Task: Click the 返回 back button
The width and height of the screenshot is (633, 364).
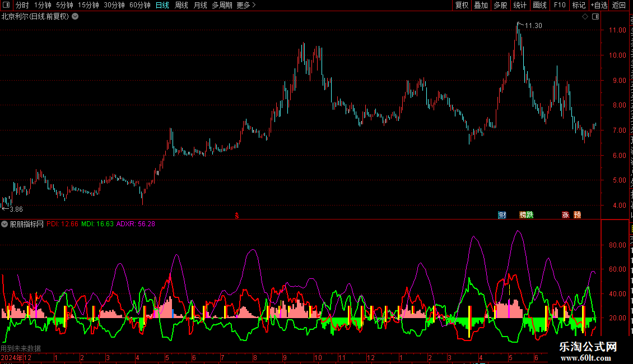Action: point(618,5)
